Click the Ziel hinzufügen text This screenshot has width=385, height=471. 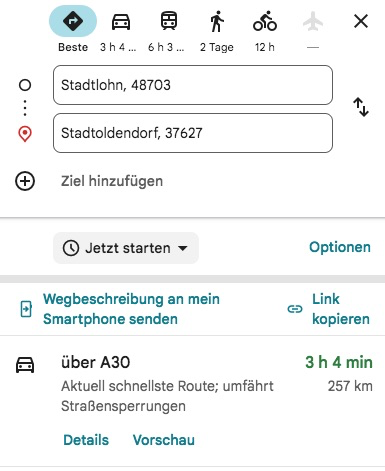point(112,181)
